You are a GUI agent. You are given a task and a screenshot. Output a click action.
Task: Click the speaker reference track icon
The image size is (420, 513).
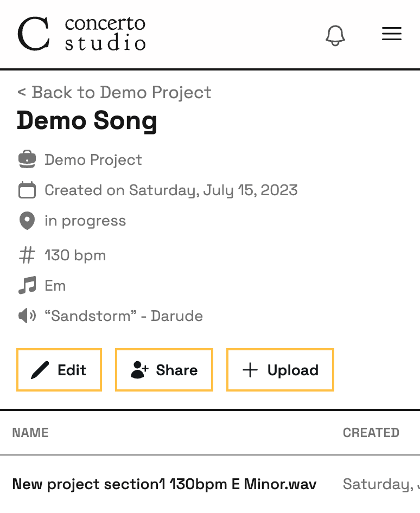pyautogui.click(x=27, y=316)
